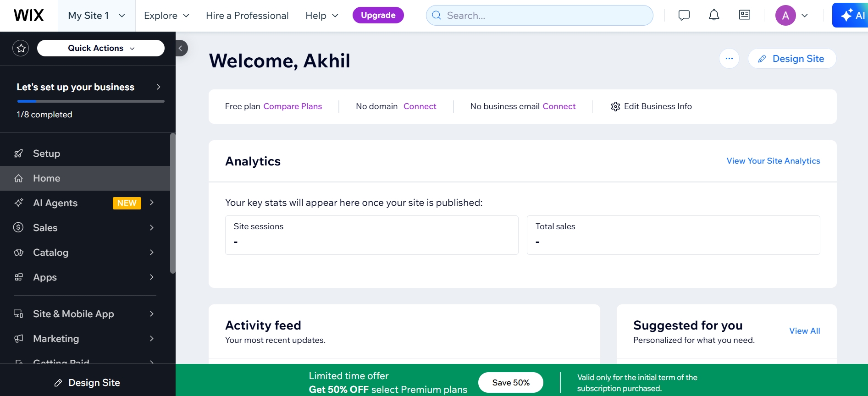Image resolution: width=868 pixels, height=396 pixels.
Task: Click the Total sales stat card
Action: pos(673,235)
